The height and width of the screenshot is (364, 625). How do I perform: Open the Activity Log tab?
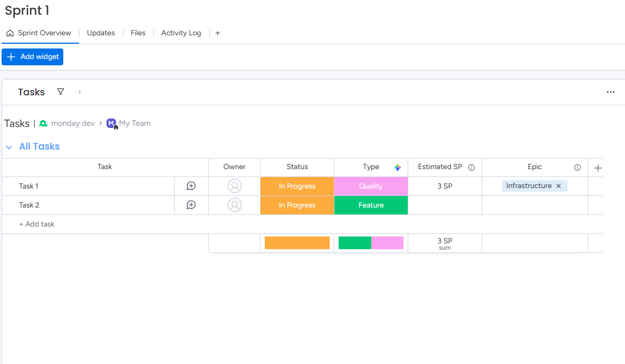[x=181, y=33]
